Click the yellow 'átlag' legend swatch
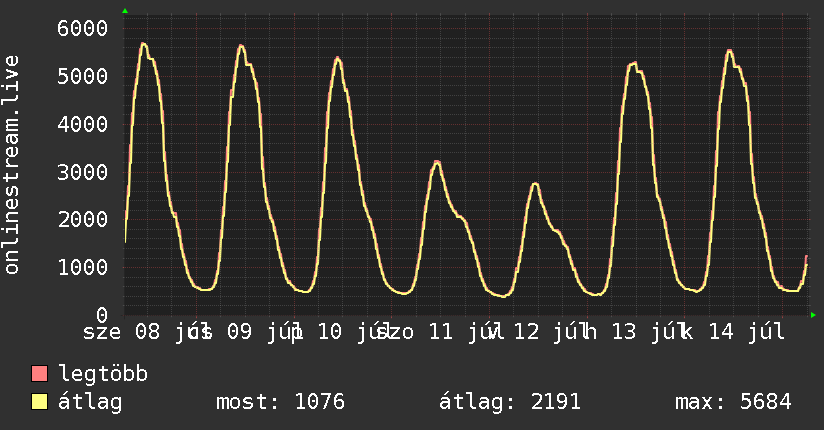The image size is (824, 430). [x=39, y=402]
